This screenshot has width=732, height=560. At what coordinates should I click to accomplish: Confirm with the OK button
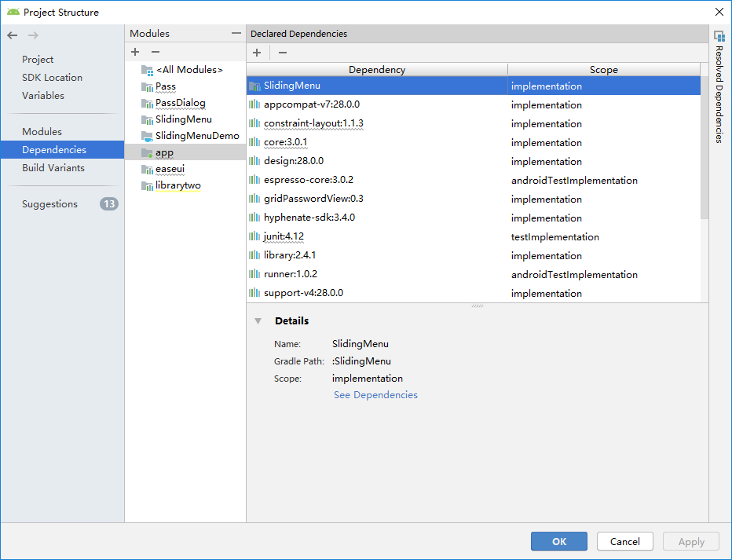tap(558, 541)
